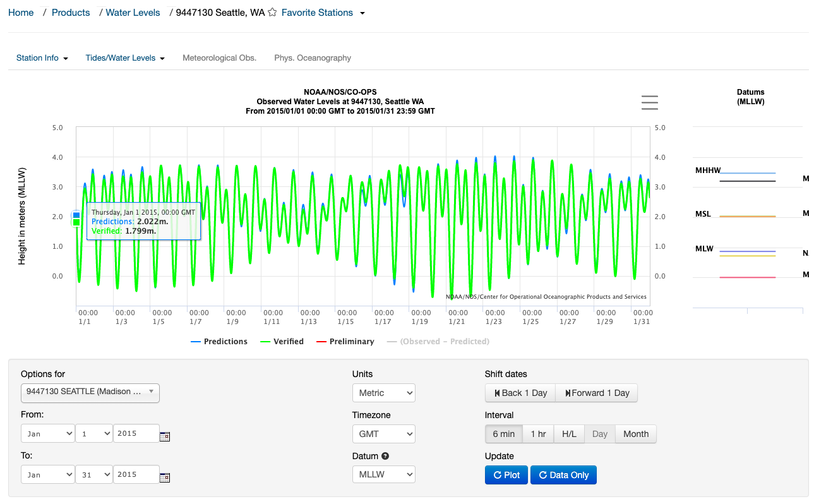Viewport: 814px width, 504px height.
Task: Select the 1 hr interval
Action: [x=538, y=434]
